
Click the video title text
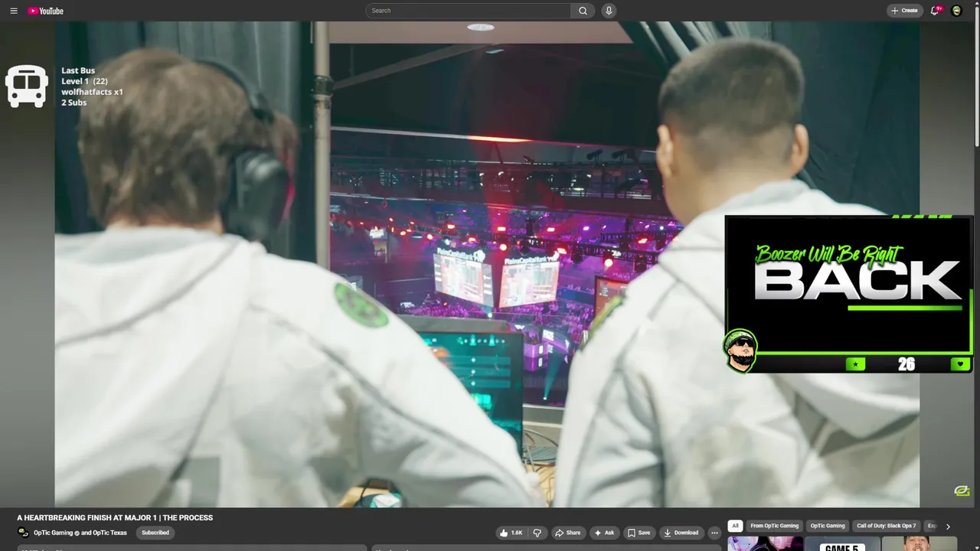[115, 518]
